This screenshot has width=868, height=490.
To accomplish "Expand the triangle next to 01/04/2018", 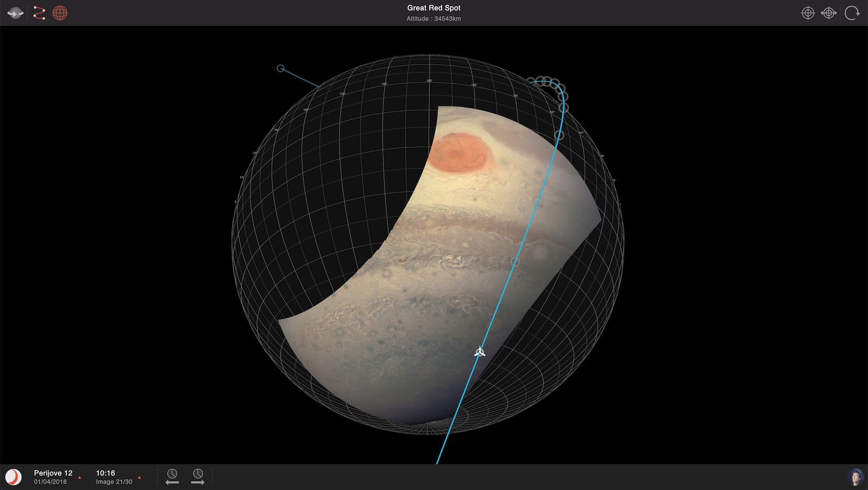I will pyautogui.click(x=80, y=478).
